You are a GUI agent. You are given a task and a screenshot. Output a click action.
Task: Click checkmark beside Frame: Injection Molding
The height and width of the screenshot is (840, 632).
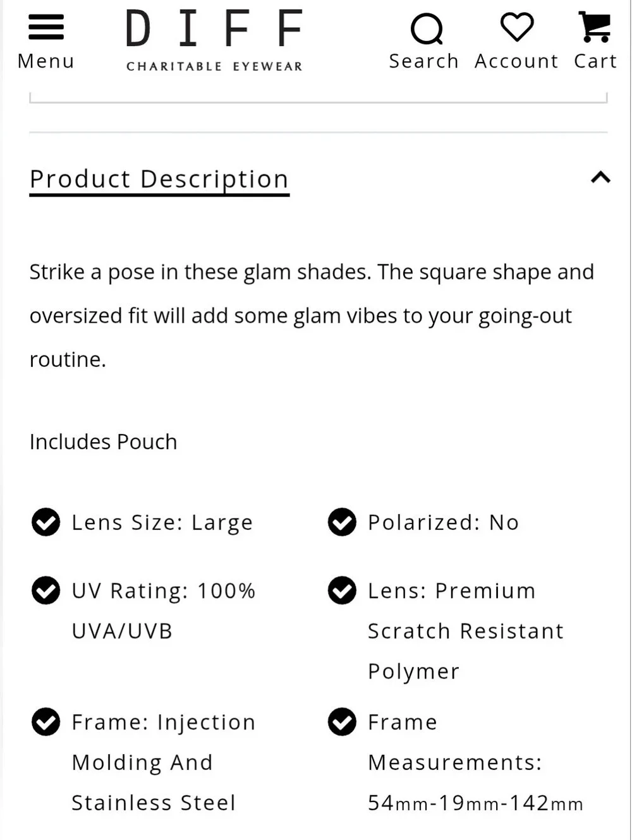46,722
